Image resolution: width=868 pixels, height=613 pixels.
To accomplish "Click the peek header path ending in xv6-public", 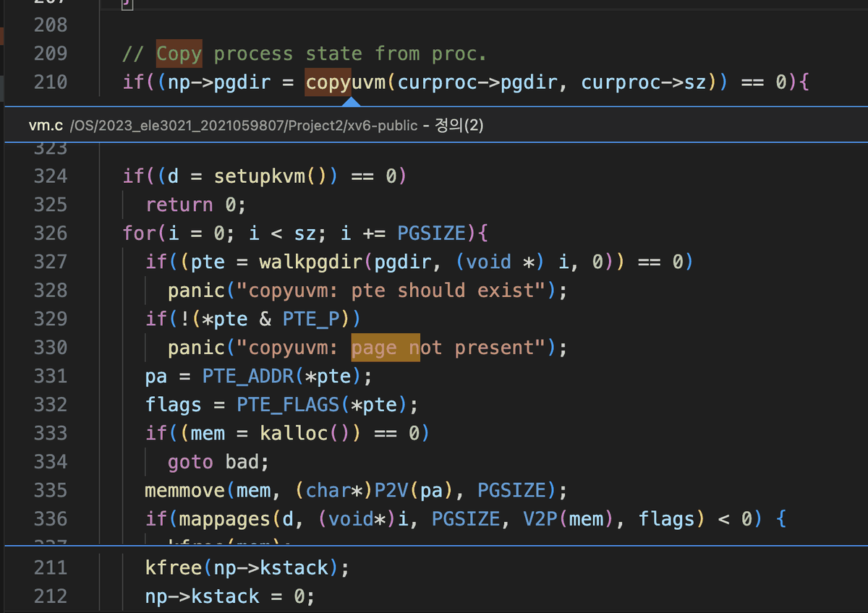I will click(244, 126).
